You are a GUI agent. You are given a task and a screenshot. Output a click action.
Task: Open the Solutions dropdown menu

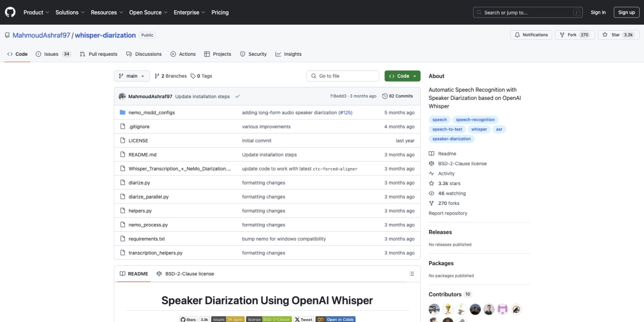click(x=70, y=12)
